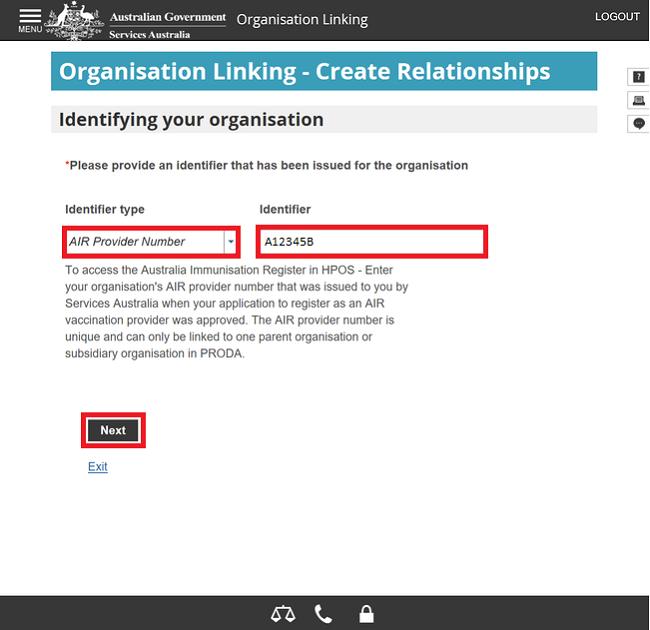Viewport: 650px width, 630px height.
Task: Click the Identifier input field with A12345B
Action: click(371, 242)
